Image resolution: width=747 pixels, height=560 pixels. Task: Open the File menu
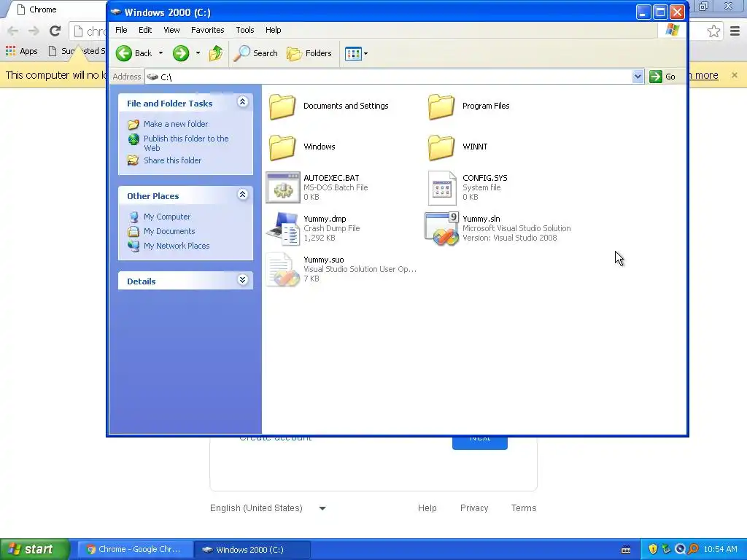[122, 30]
